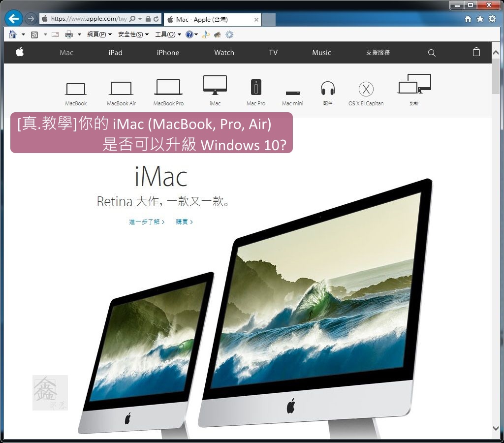Open the 安全性(S) menu

tap(133, 34)
